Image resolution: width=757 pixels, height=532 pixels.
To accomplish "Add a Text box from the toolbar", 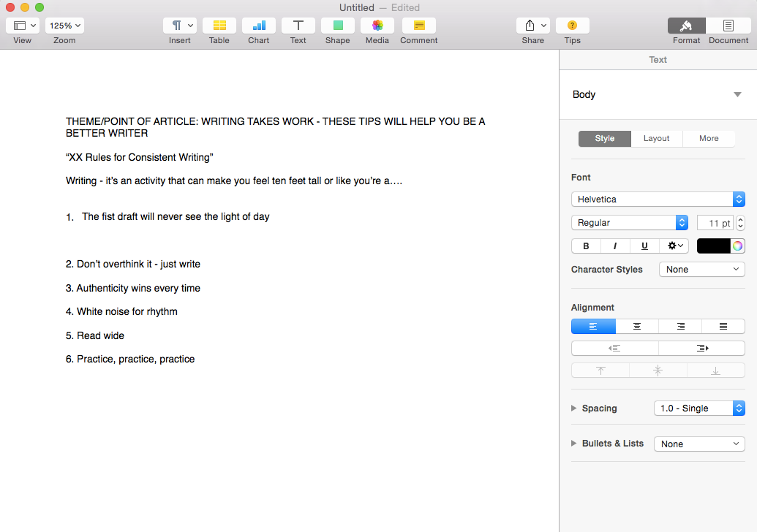I will [x=298, y=26].
